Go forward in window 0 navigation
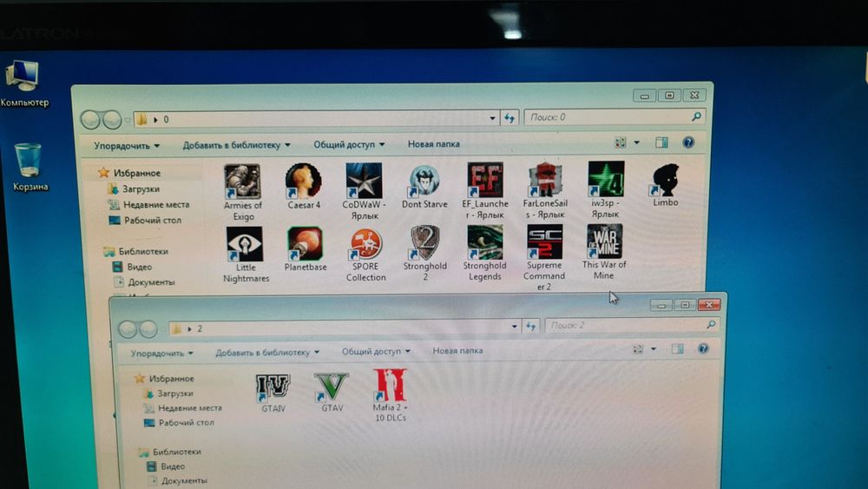The height and width of the screenshot is (489, 868). point(112,118)
